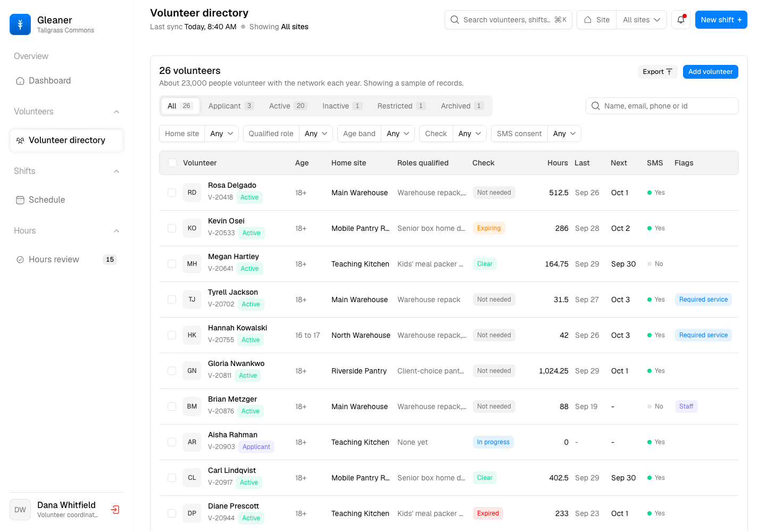Show the Inactive volunteers tab
Viewport: 766px width, 532px height.
343,106
